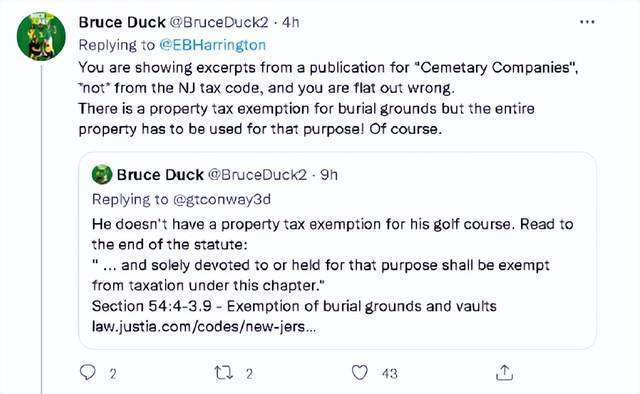This screenshot has width=640, height=394.
Task: Click Bruce Duck name in quoted tweet
Action: [x=160, y=175]
